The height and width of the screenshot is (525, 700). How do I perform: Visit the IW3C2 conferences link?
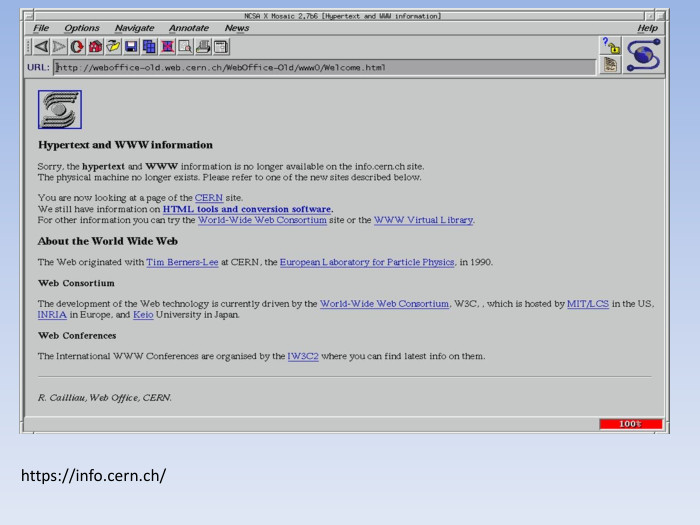(303, 356)
